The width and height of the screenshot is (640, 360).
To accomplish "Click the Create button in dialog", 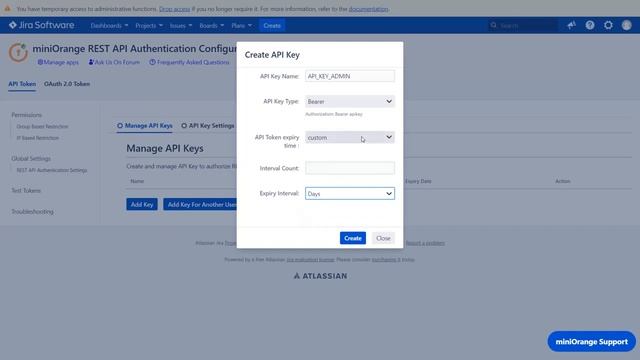I will pos(353,238).
